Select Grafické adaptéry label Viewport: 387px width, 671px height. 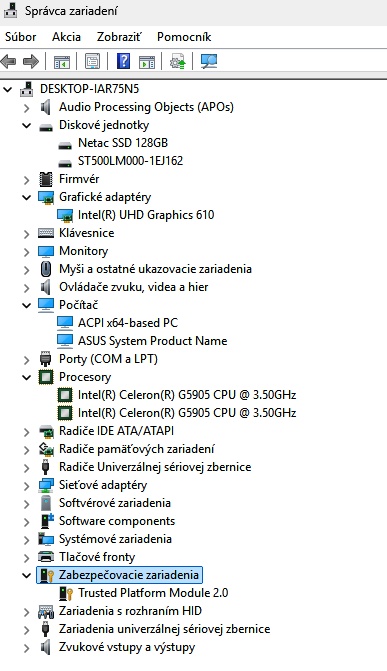105,197
